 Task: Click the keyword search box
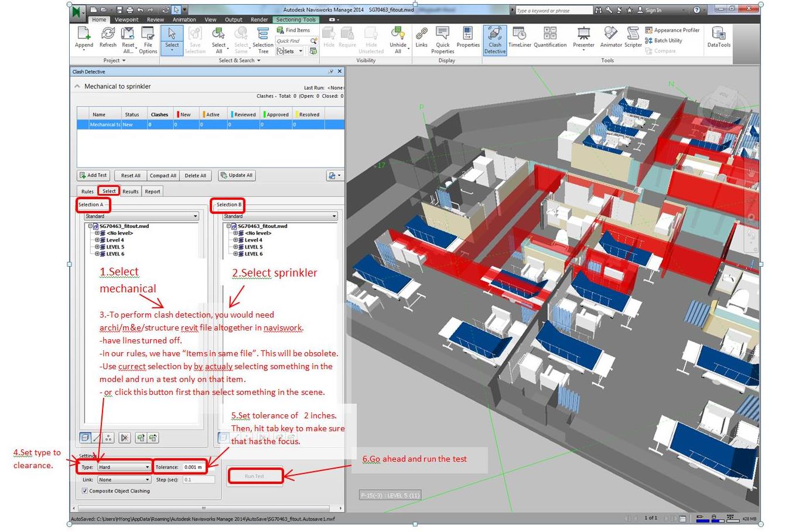[554, 10]
